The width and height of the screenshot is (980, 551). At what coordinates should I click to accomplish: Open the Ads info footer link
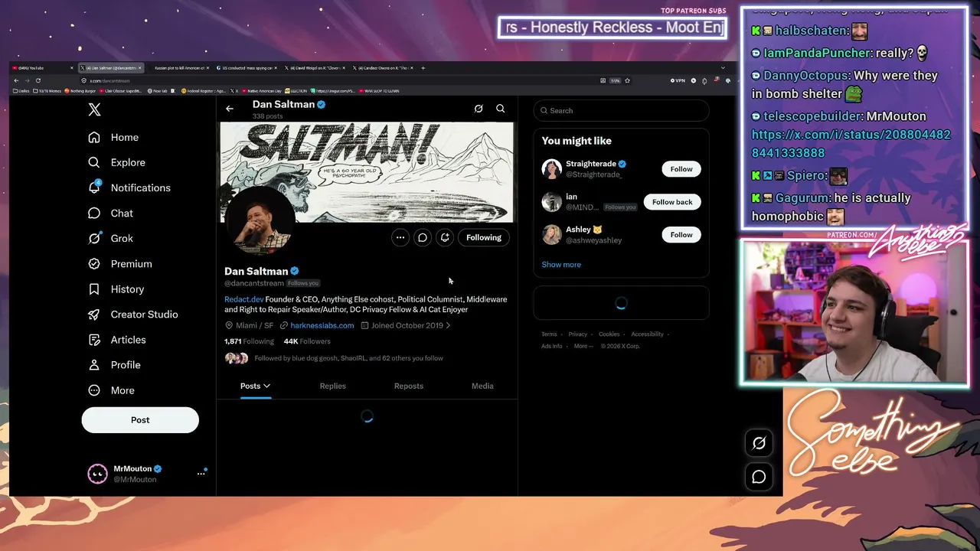coord(551,346)
